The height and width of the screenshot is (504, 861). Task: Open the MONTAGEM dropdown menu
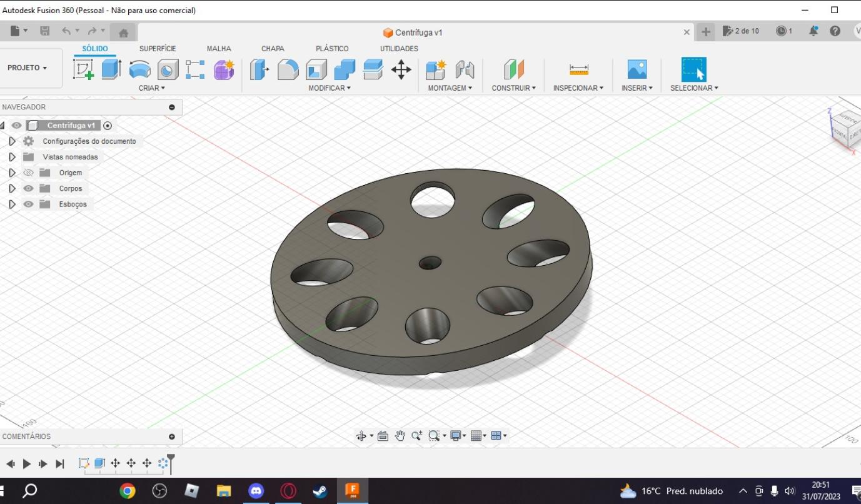point(450,88)
